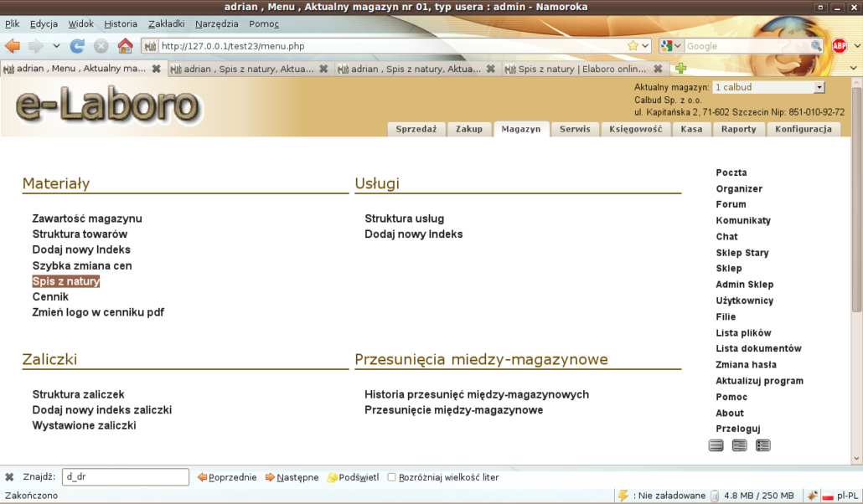The height and width of the screenshot is (504, 863).
Task: Open the search engine selector dropdown
Action: (x=672, y=46)
